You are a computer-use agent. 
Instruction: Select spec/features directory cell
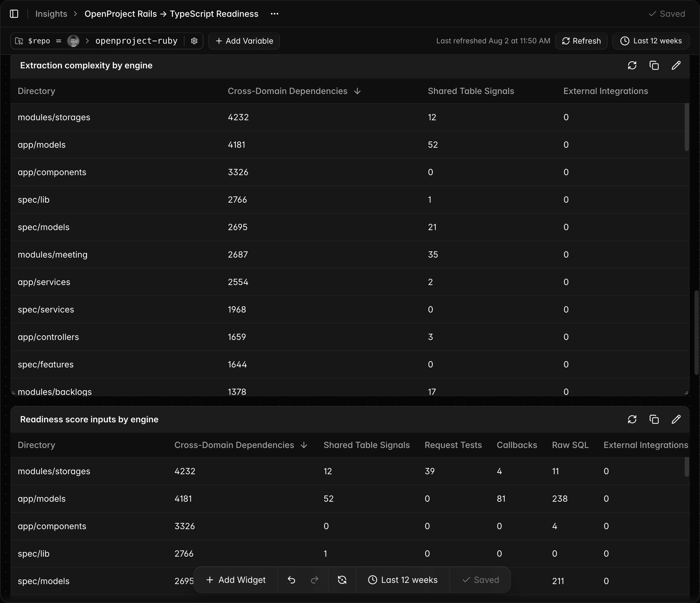[x=46, y=364]
